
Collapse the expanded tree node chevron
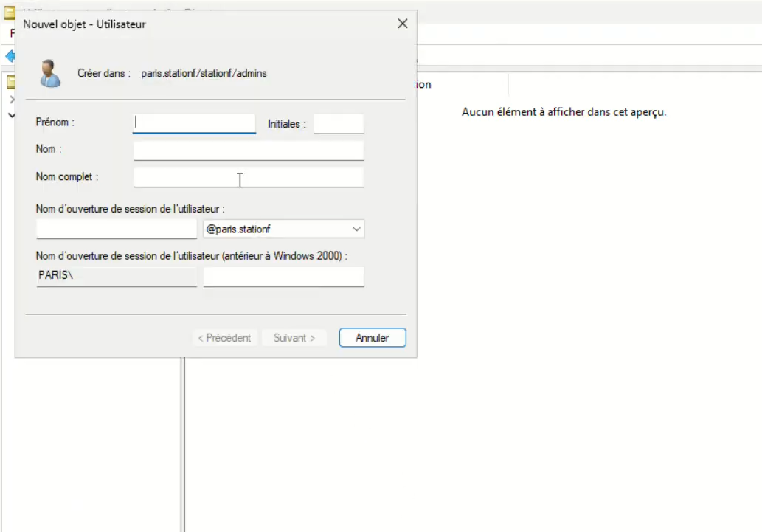[x=11, y=115]
